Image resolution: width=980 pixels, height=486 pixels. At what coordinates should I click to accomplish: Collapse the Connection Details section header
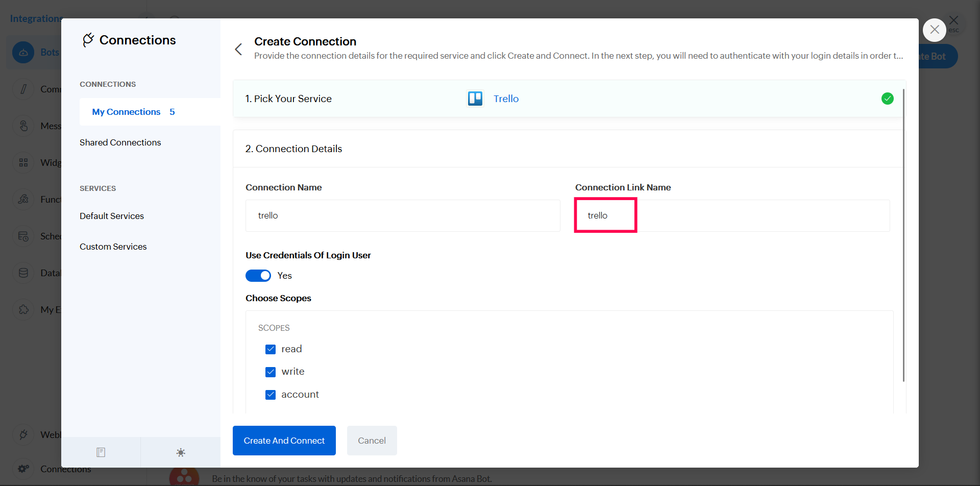tap(293, 149)
